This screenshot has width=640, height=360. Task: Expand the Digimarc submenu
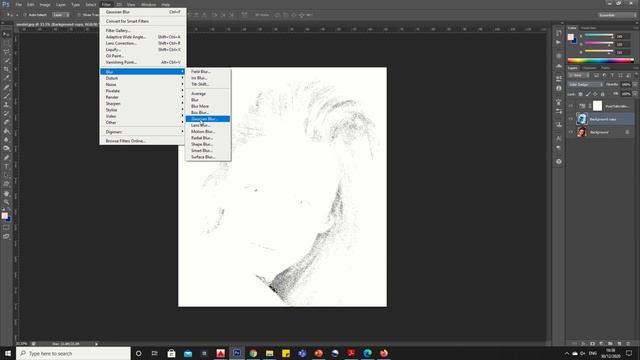pyautogui.click(x=142, y=132)
